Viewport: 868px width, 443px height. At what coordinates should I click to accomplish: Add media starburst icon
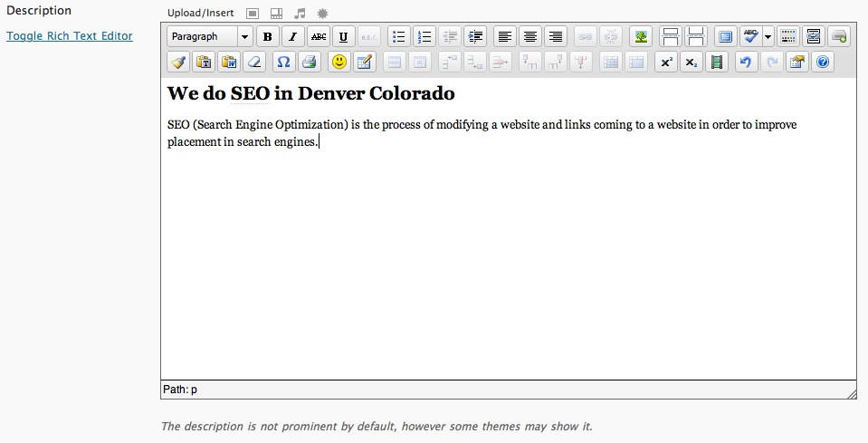pos(322,14)
